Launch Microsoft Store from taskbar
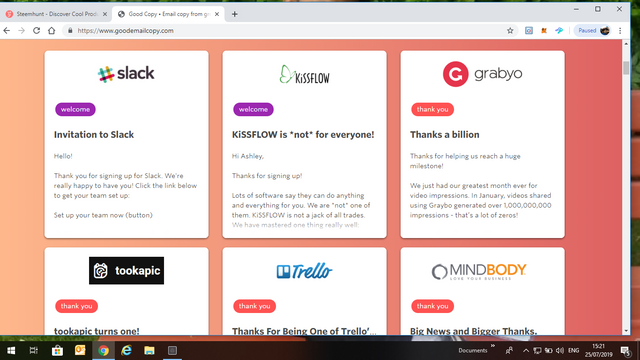The height and width of the screenshot is (360, 640). click(57, 351)
